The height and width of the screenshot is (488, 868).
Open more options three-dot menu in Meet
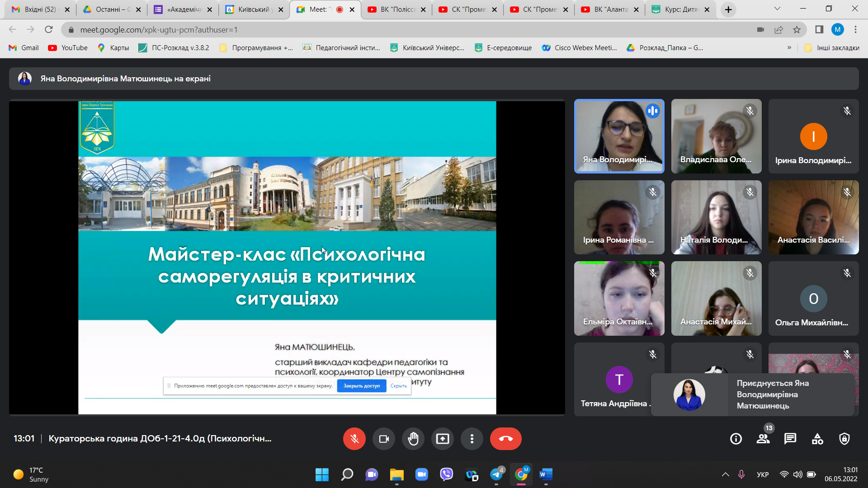pos(472,439)
